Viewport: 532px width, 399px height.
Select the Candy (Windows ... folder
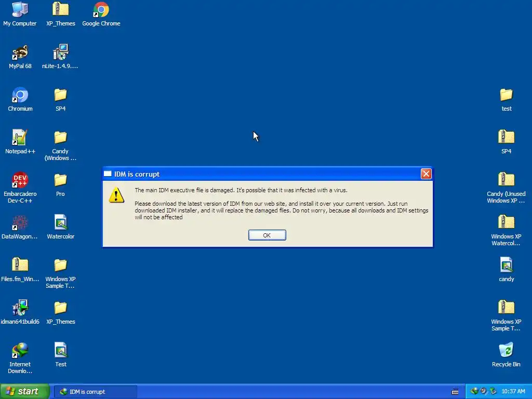(60, 145)
